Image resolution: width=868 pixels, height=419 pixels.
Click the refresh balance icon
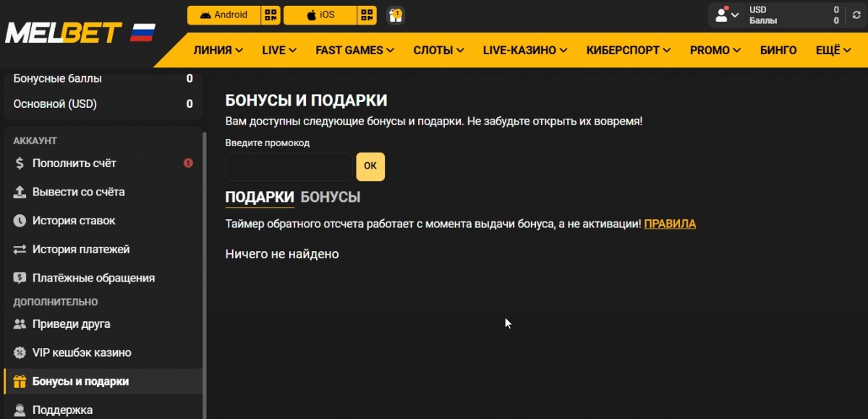pyautogui.click(x=857, y=15)
